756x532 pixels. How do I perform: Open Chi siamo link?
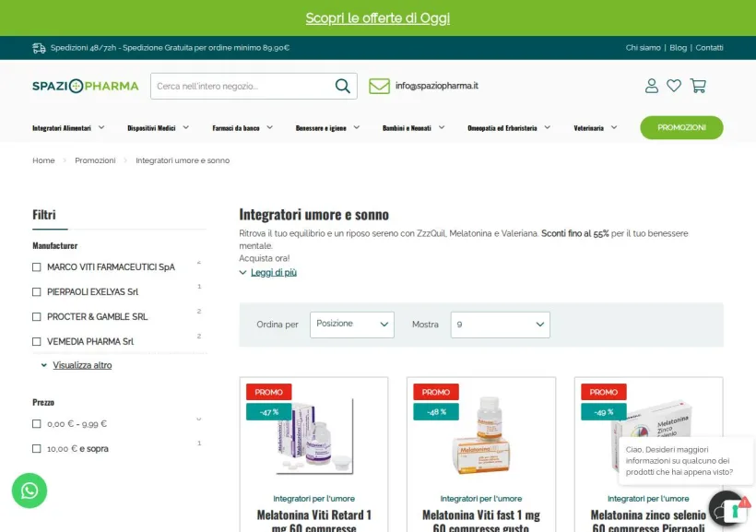pyautogui.click(x=643, y=48)
